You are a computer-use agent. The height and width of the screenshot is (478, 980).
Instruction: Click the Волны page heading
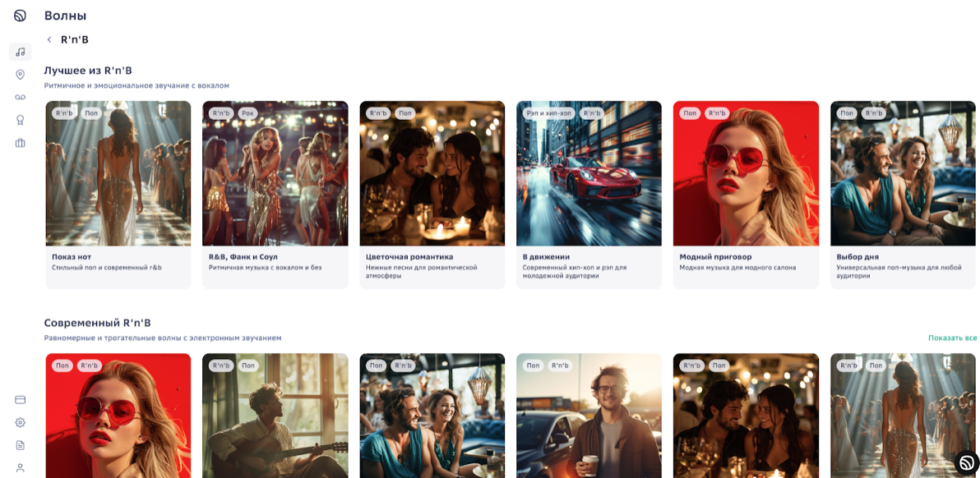coord(65,16)
